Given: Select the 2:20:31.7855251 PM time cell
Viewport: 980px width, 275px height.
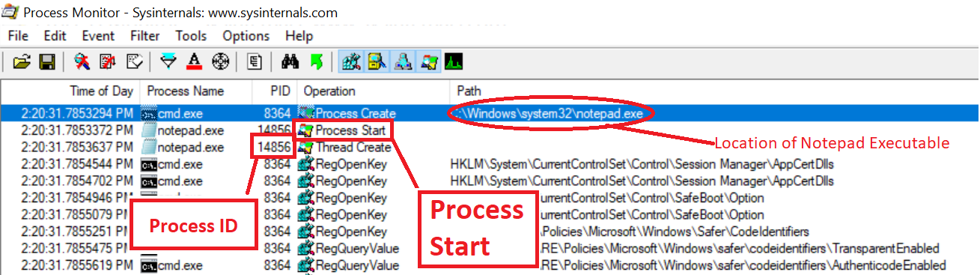Looking at the screenshot, I should 78,232.
